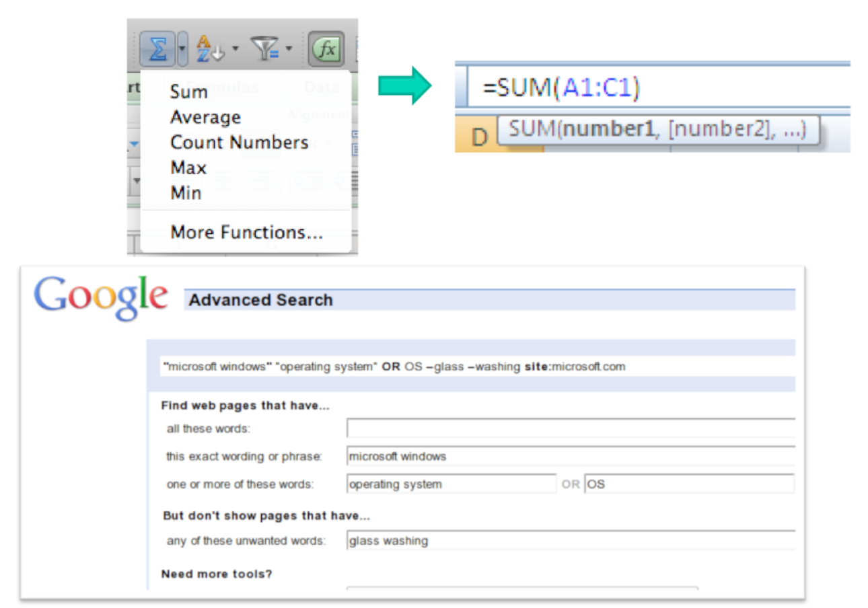This screenshot has height=608, width=868.
Task: Focus the 'all these words' field
Action: tap(571, 428)
